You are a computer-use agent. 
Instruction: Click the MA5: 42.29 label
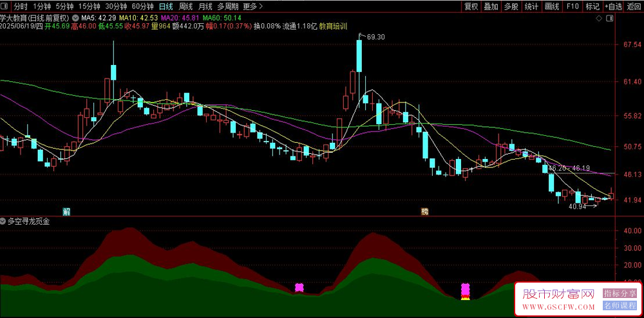(99, 18)
